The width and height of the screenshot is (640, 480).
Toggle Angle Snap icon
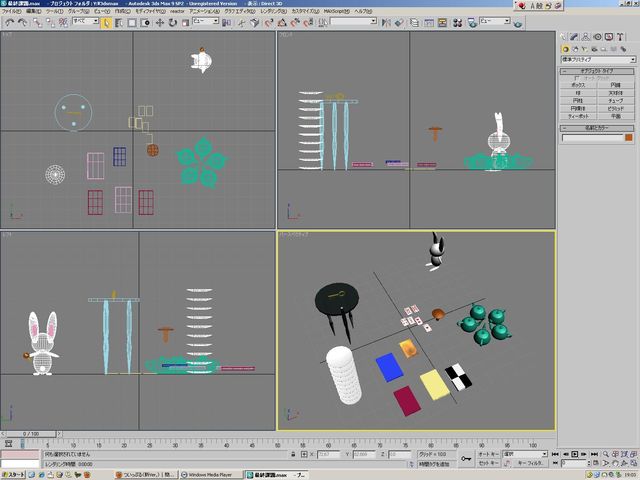point(282,23)
